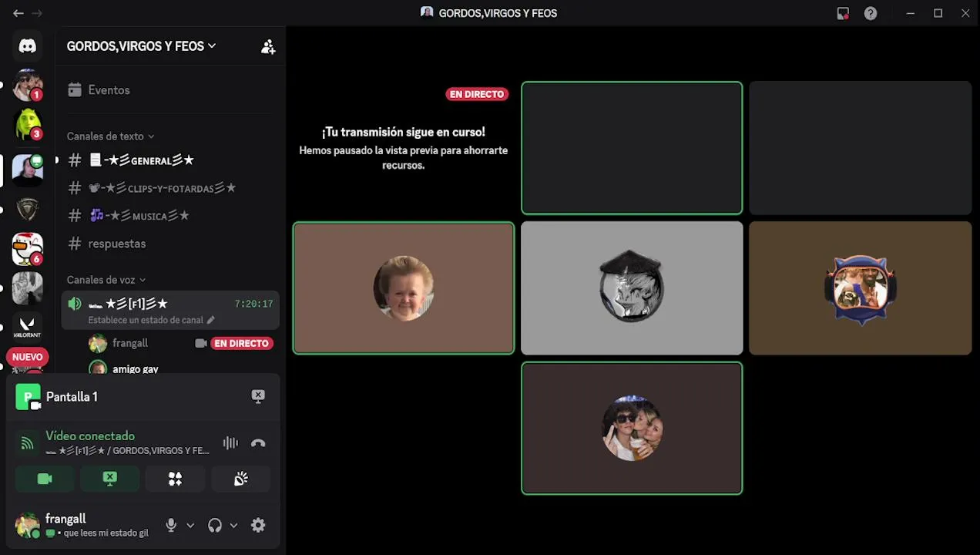Open user settings gear
Screen dimensions: 980x555
point(258,525)
